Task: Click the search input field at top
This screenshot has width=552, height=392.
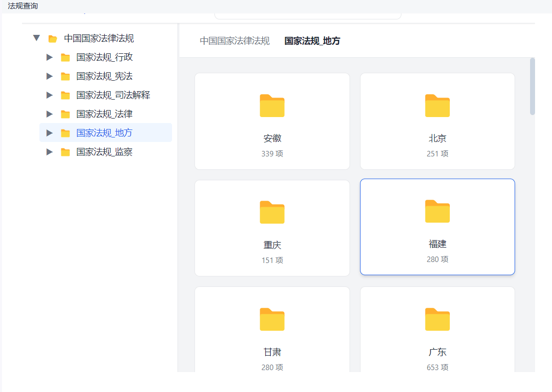Action: pyautogui.click(x=308, y=16)
